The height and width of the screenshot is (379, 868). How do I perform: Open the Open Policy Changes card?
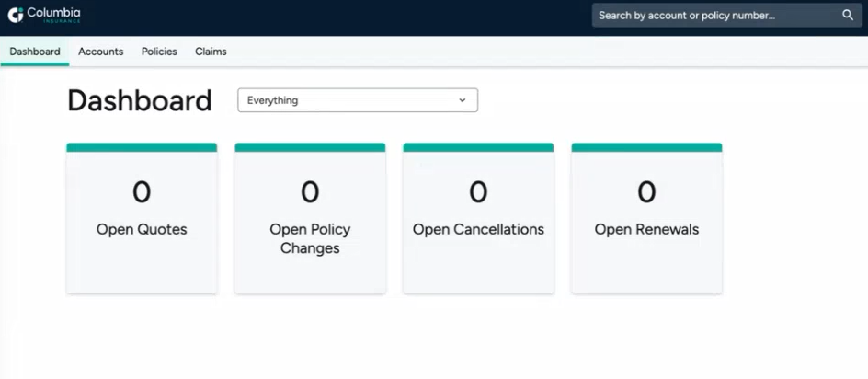310,218
